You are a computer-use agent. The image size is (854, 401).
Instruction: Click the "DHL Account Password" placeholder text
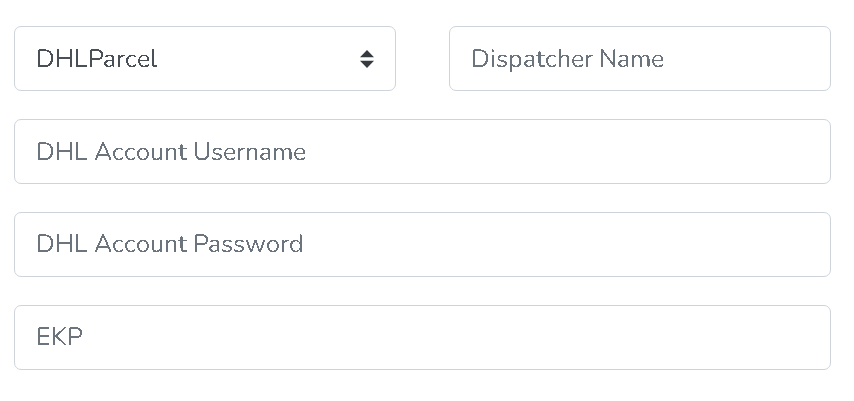(170, 245)
